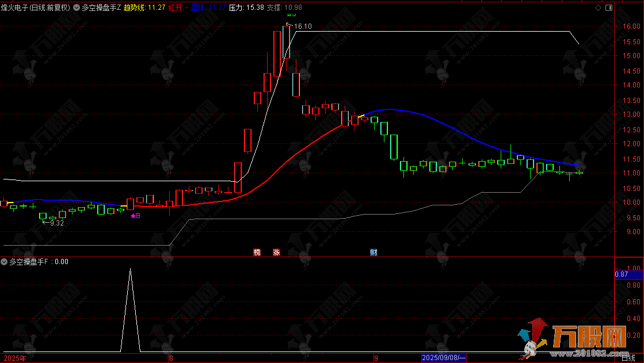Click the 日线 period label at bottom right
The height and width of the screenshot is (363, 644).
point(628,358)
